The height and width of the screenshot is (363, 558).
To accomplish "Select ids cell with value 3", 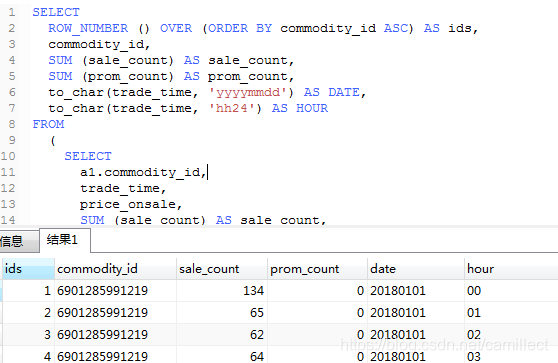I will pos(28,335).
